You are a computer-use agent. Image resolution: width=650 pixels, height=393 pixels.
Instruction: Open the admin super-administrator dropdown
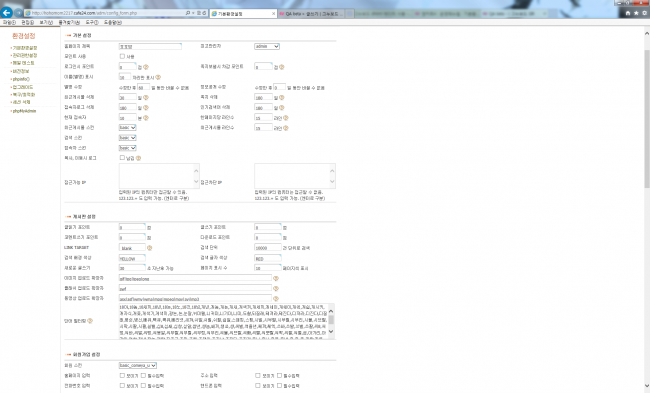pos(267,46)
